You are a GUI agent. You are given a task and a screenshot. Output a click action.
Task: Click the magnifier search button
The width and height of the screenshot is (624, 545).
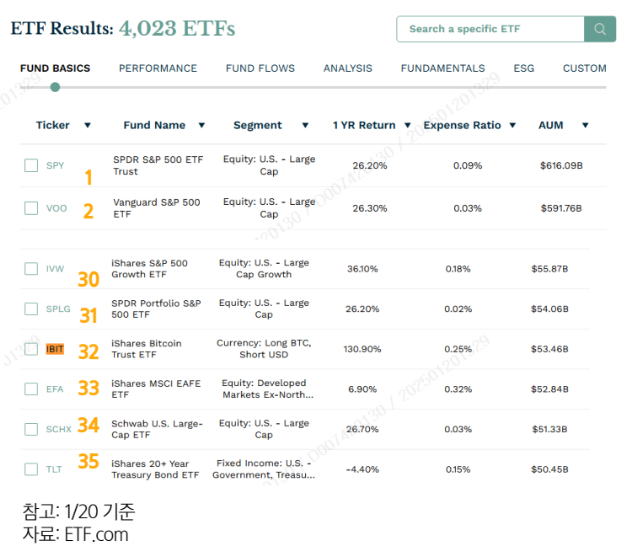coord(600,29)
